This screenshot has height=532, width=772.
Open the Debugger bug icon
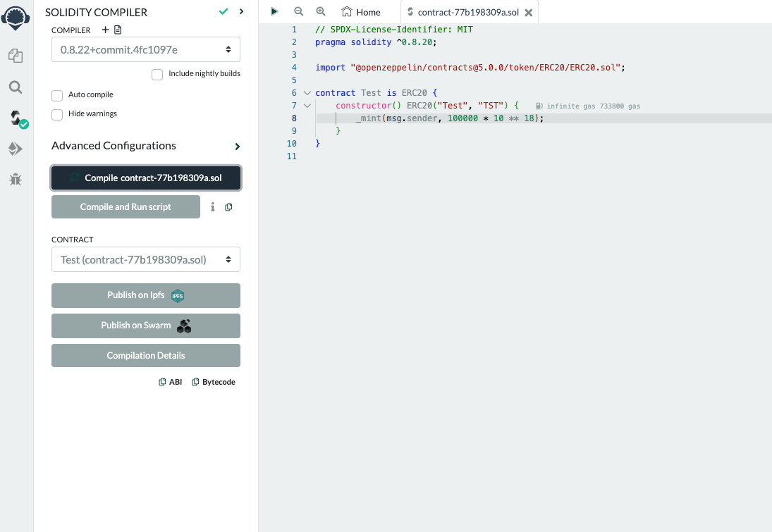point(16,180)
